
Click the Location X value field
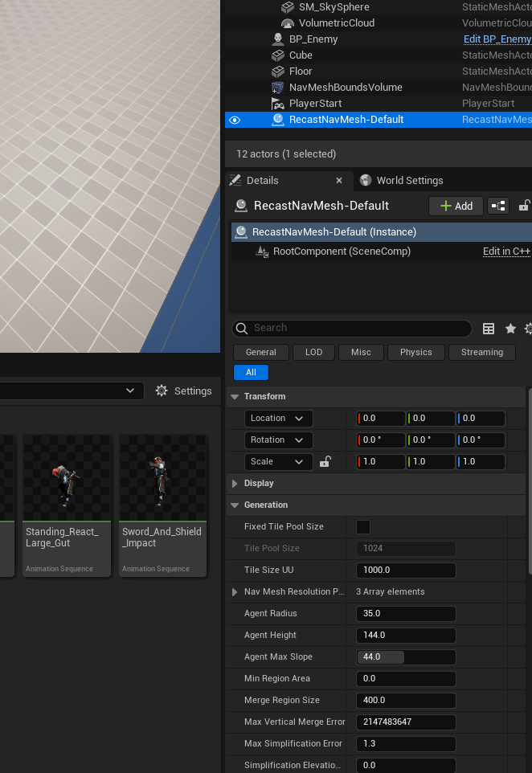381,418
